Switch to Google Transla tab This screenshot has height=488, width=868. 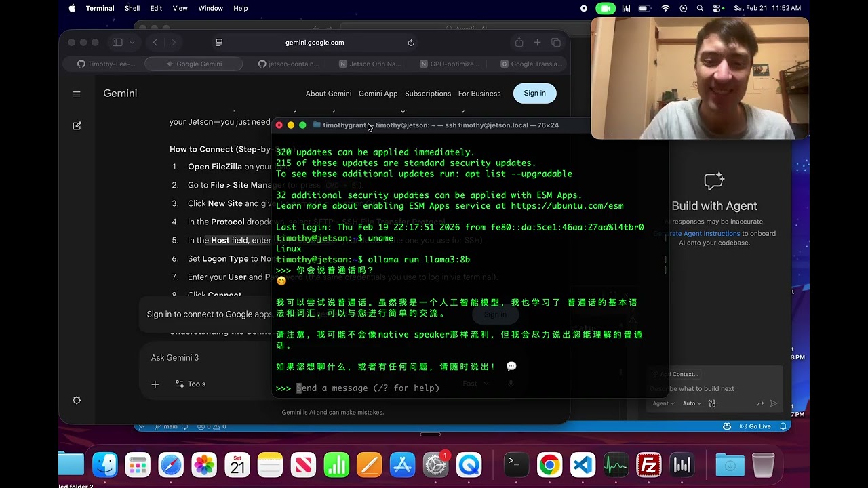click(531, 64)
